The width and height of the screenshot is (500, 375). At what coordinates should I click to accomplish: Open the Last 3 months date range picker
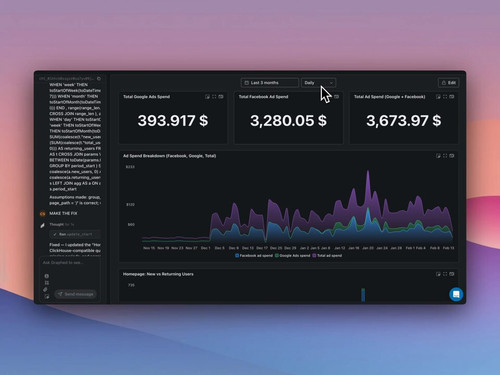coord(270,83)
